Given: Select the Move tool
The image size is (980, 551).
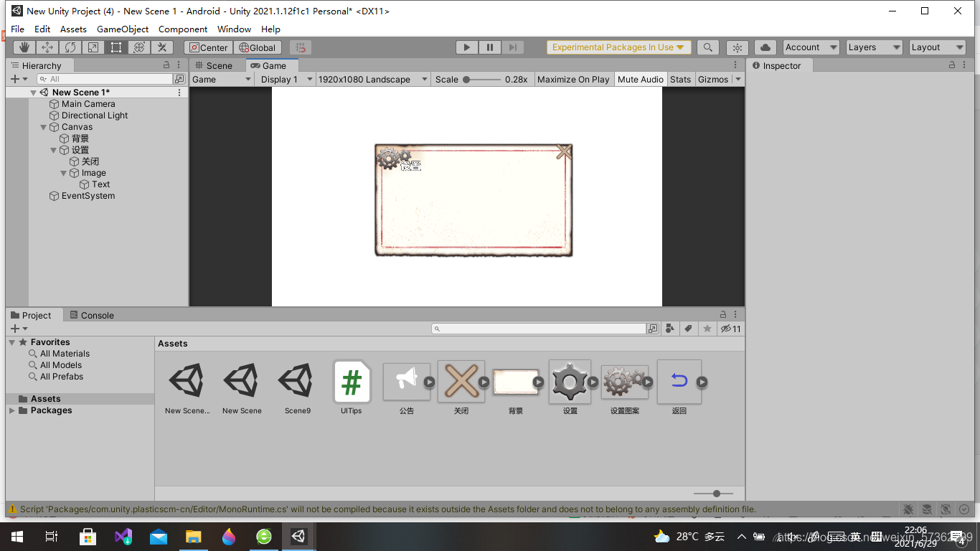Looking at the screenshot, I should click(x=47, y=47).
